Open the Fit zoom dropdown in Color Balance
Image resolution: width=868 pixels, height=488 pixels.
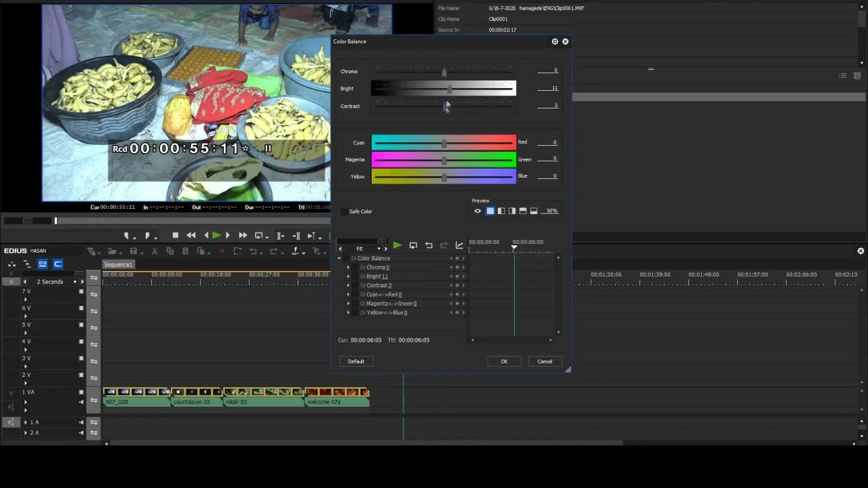pyautogui.click(x=378, y=249)
